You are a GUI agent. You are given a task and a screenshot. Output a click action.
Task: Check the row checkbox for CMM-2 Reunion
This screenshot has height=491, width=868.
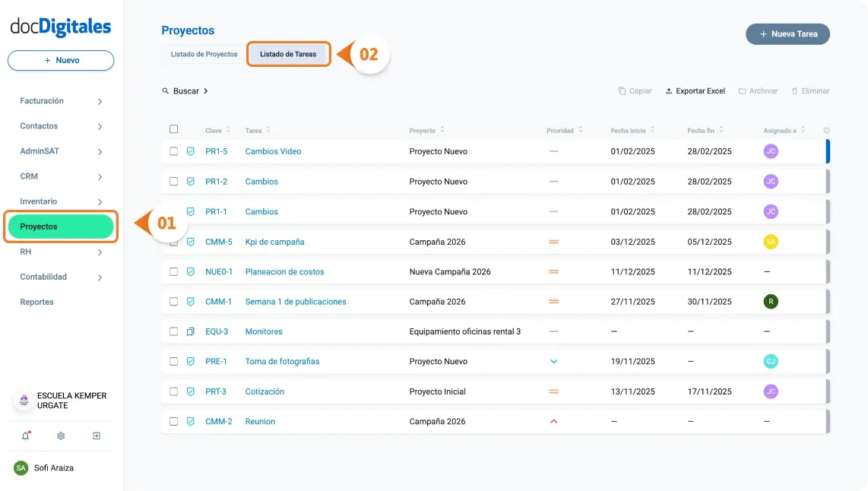point(173,421)
